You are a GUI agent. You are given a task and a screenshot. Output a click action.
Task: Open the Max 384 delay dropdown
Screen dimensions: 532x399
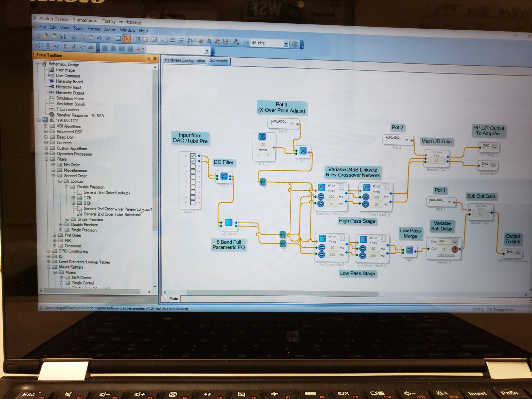455,242
